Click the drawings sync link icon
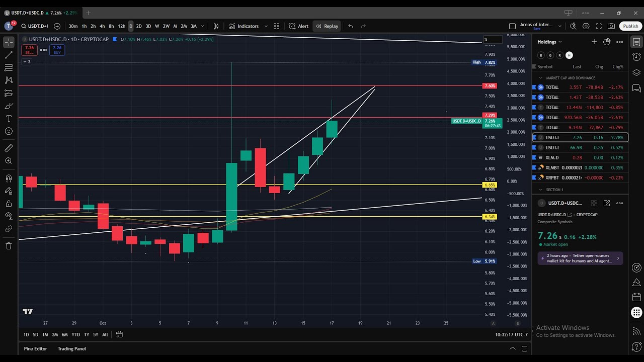The image size is (644, 362). [x=9, y=229]
